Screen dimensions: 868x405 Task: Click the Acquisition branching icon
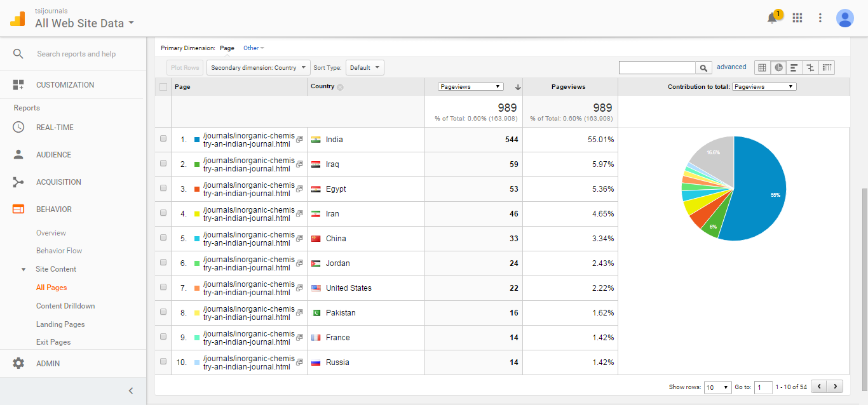coord(18,182)
